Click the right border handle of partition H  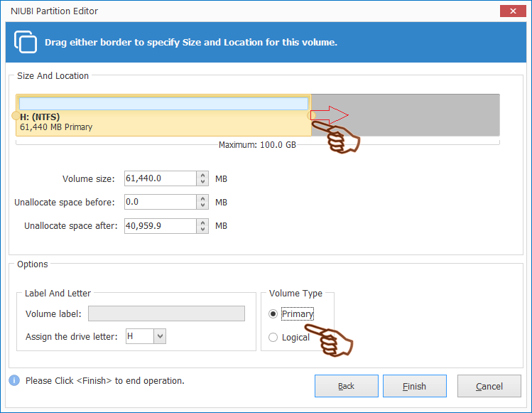[311, 115]
